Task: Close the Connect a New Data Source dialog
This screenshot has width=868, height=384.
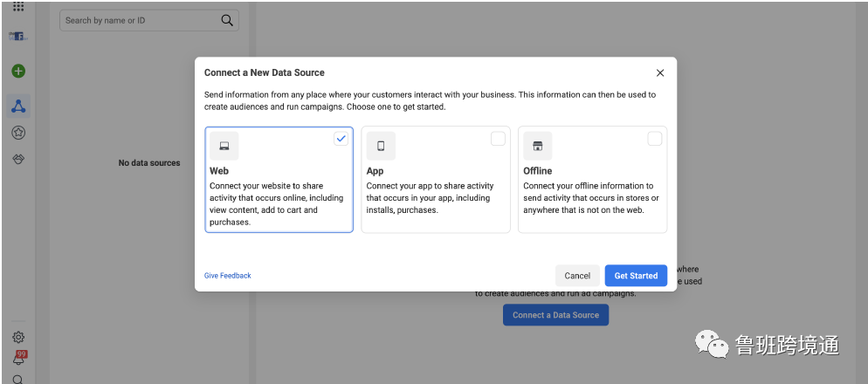Action: (x=660, y=73)
